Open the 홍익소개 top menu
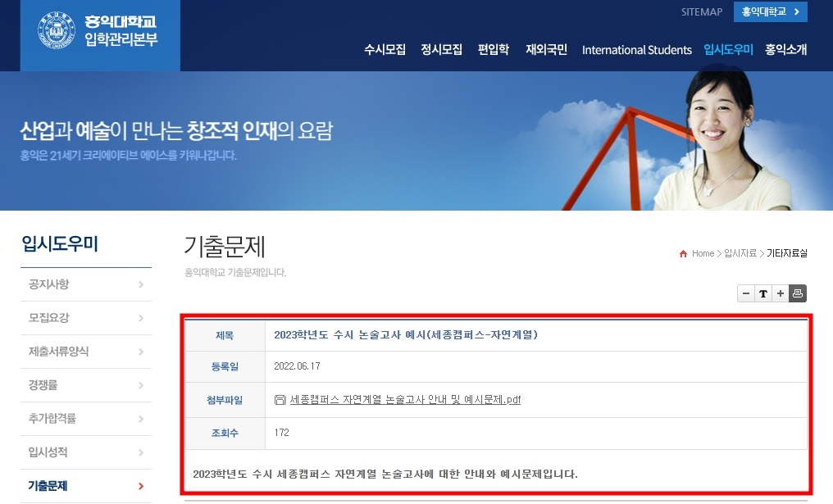833x504 pixels. pyautogui.click(x=785, y=50)
